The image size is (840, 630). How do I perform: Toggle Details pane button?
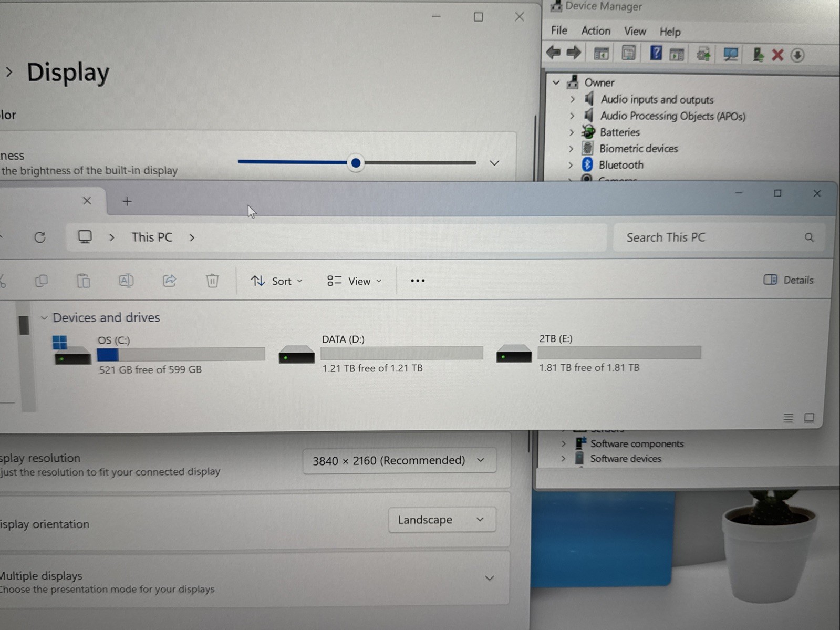point(789,280)
